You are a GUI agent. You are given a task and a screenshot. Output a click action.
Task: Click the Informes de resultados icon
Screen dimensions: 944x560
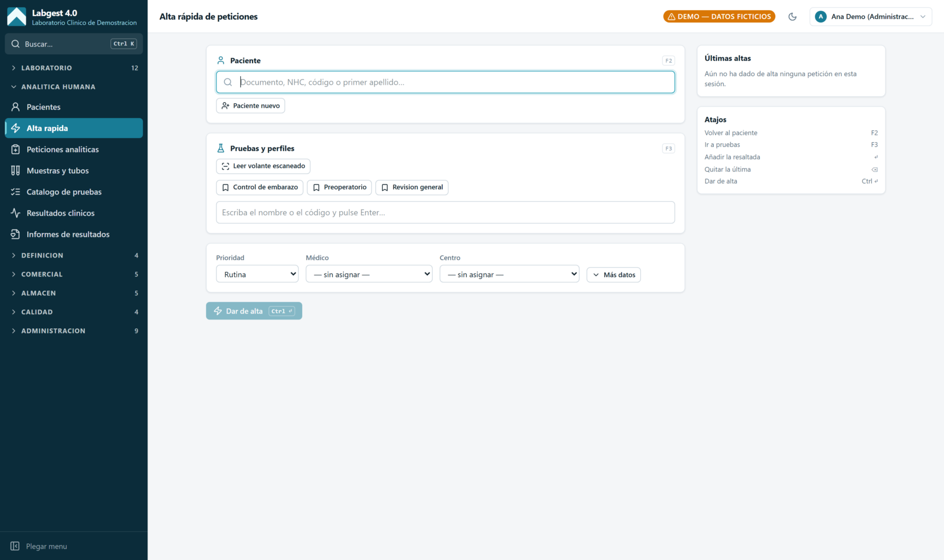(x=16, y=234)
